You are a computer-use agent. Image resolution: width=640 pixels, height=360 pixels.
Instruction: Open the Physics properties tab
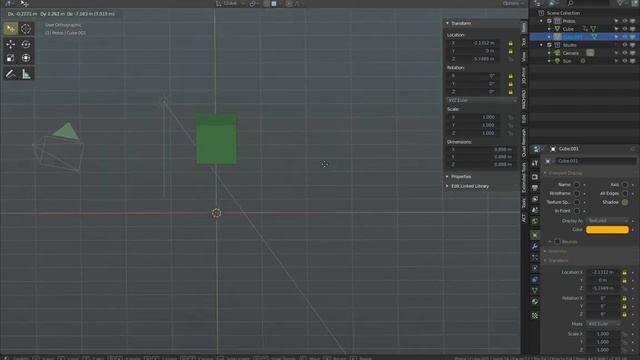(535, 269)
